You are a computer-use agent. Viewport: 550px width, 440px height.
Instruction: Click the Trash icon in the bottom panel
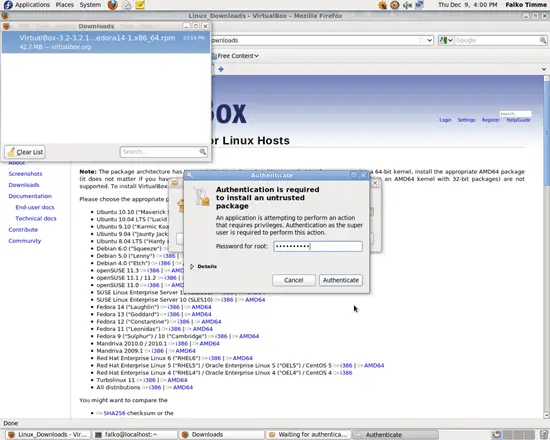544,434
